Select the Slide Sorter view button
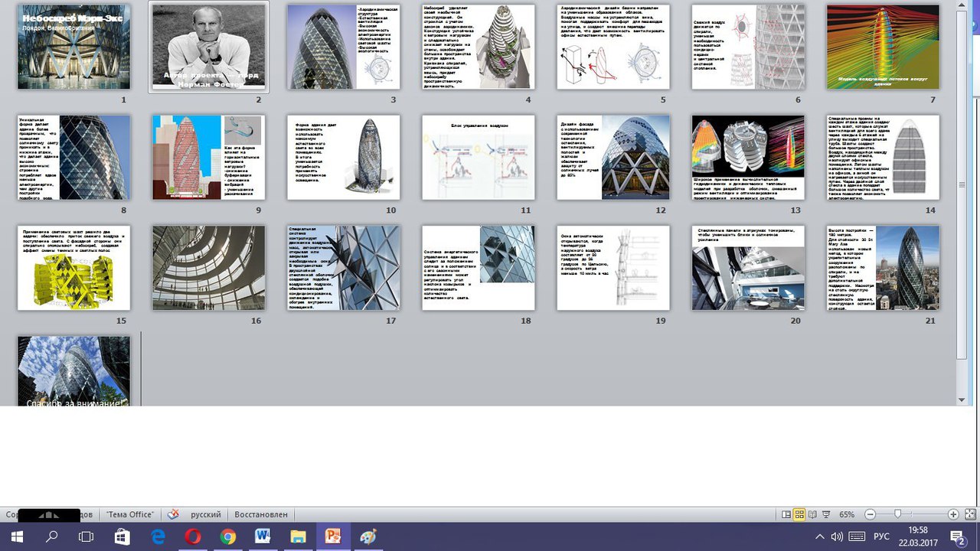This screenshot has height=551, width=980. tap(799, 515)
